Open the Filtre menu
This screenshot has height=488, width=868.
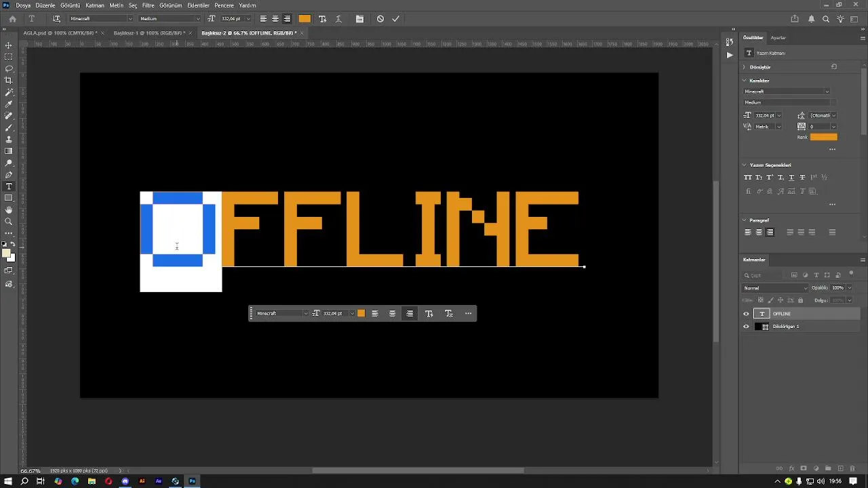(148, 5)
